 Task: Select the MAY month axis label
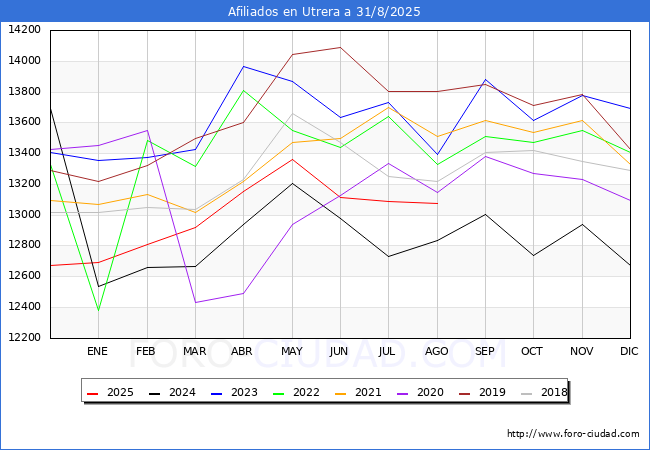pyautogui.click(x=292, y=351)
